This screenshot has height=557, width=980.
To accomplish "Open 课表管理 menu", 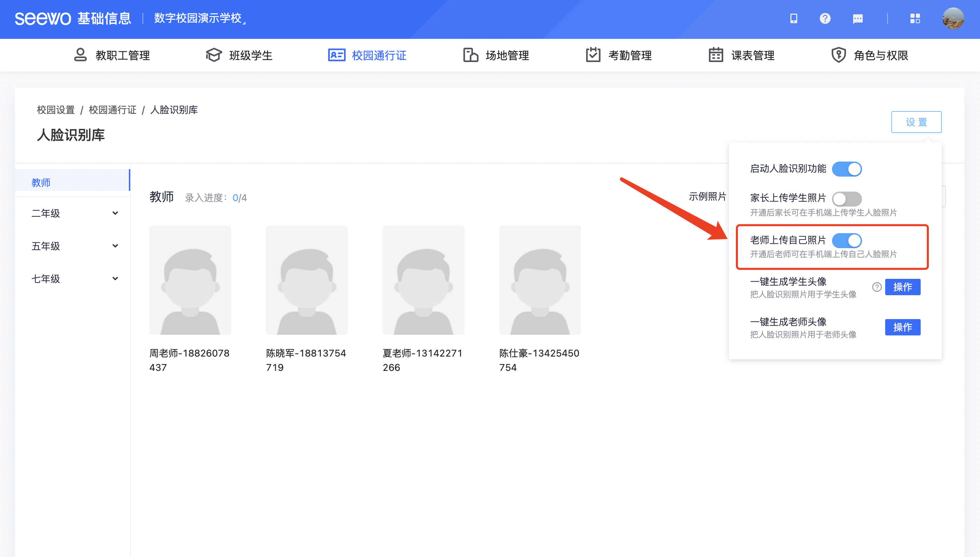I will point(741,55).
